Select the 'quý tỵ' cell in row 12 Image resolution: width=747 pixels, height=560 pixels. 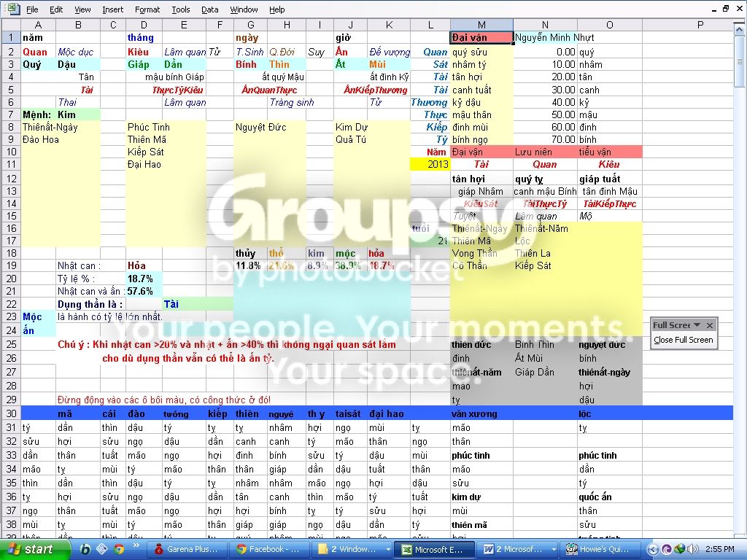point(545,179)
